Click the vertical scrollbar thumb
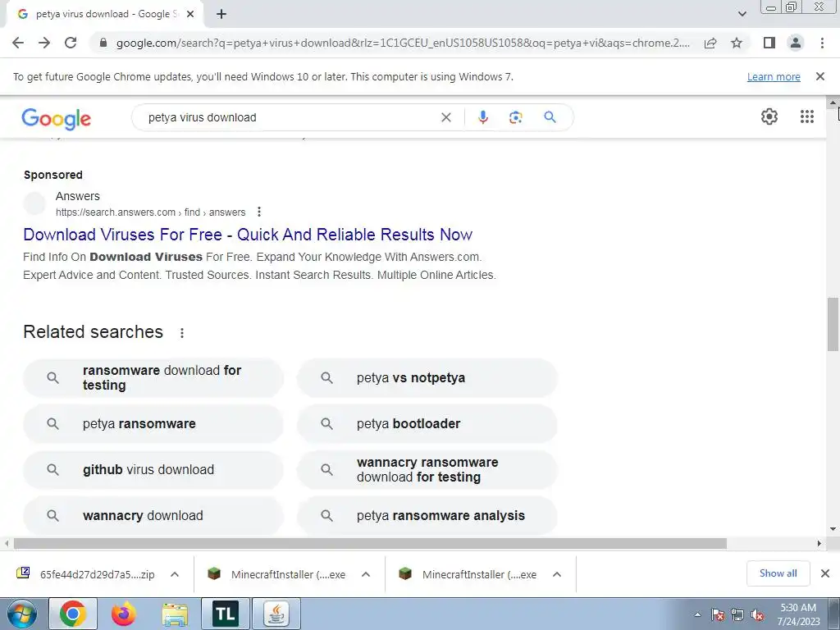Viewport: 840px width, 630px height. [x=833, y=324]
